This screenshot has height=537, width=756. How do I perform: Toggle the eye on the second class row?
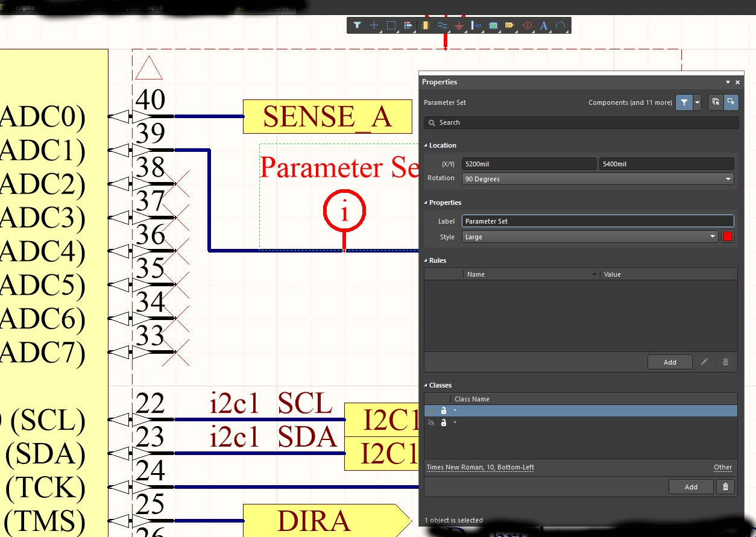pos(430,423)
